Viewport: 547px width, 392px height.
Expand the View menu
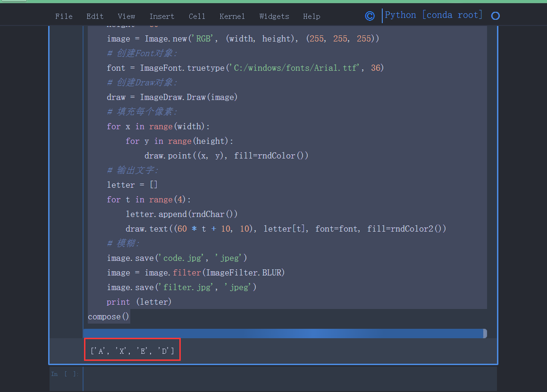click(126, 17)
